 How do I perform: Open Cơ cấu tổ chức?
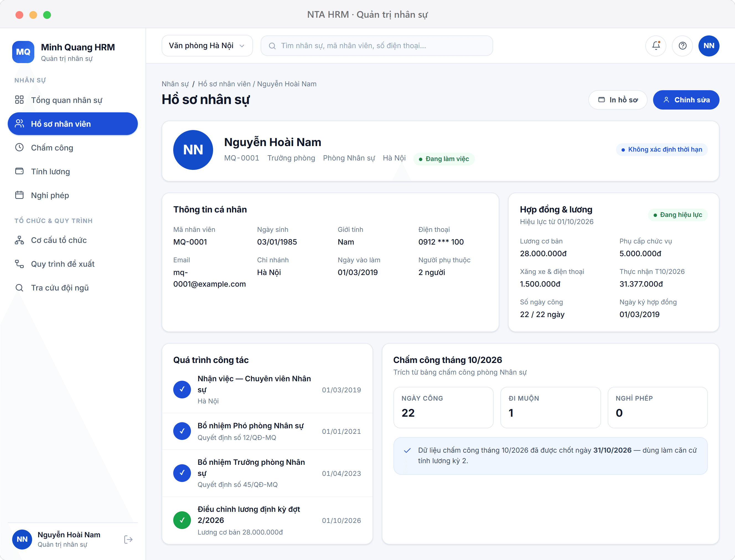pyautogui.click(x=73, y=240)
